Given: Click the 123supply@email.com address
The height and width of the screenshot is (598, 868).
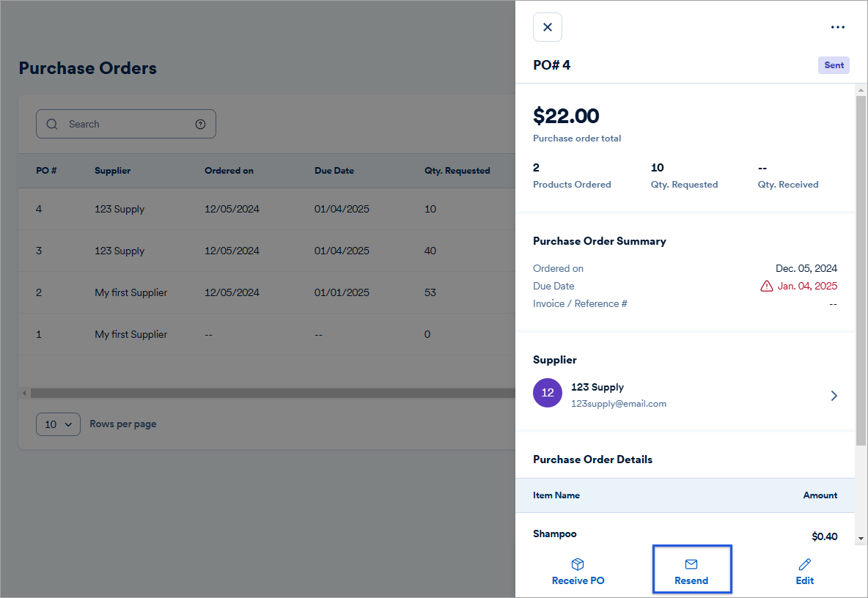Looking at the screenshot, I should 619,404.
